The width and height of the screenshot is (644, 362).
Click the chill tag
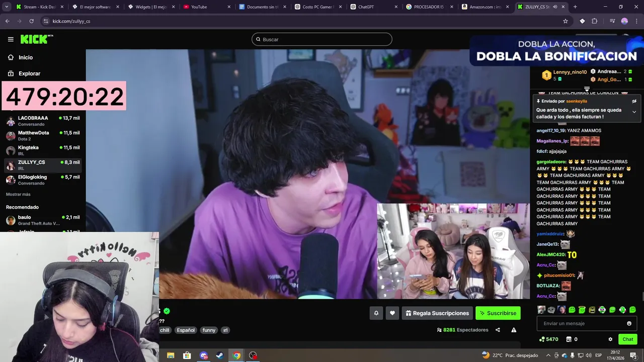tap(165, 330)
